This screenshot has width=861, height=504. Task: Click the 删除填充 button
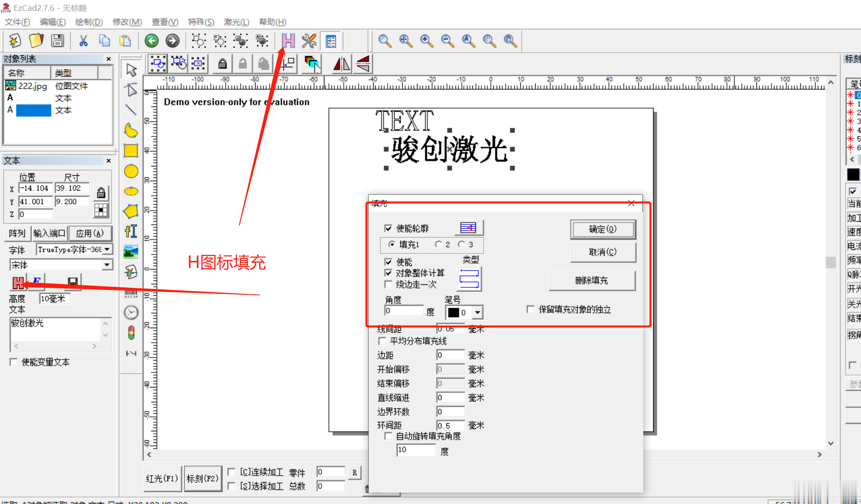(x=592, y=280)
